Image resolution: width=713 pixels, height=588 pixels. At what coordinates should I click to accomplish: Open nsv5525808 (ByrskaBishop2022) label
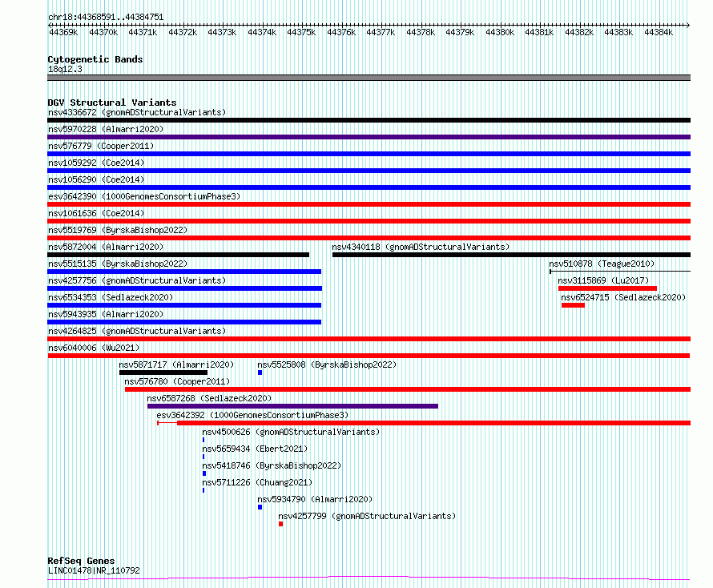click(327, 364)
